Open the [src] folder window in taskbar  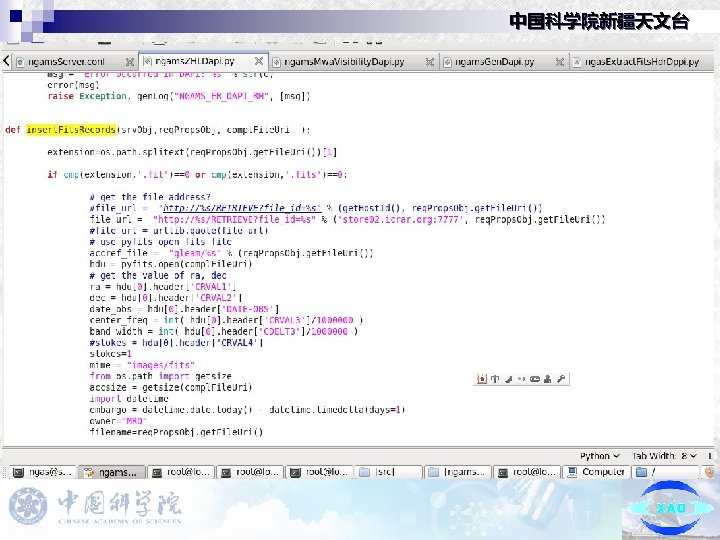(x=389, y=472)
